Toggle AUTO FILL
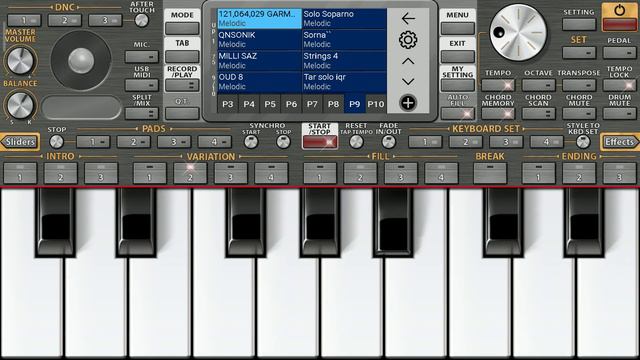640x360 pixels. 458,113
